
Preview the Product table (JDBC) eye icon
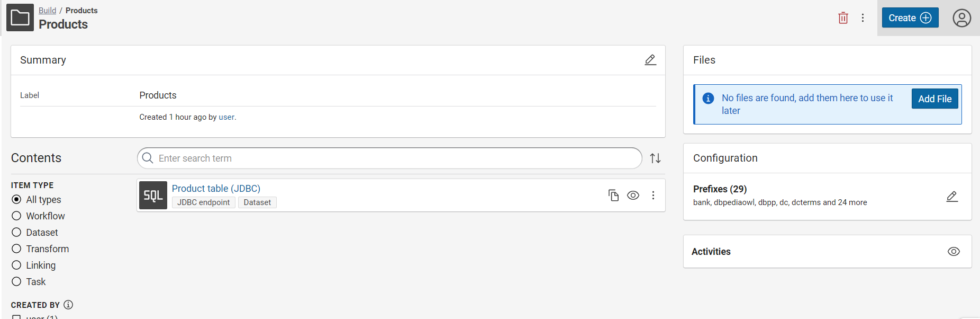pyautogui.click(x=633, y=196)
